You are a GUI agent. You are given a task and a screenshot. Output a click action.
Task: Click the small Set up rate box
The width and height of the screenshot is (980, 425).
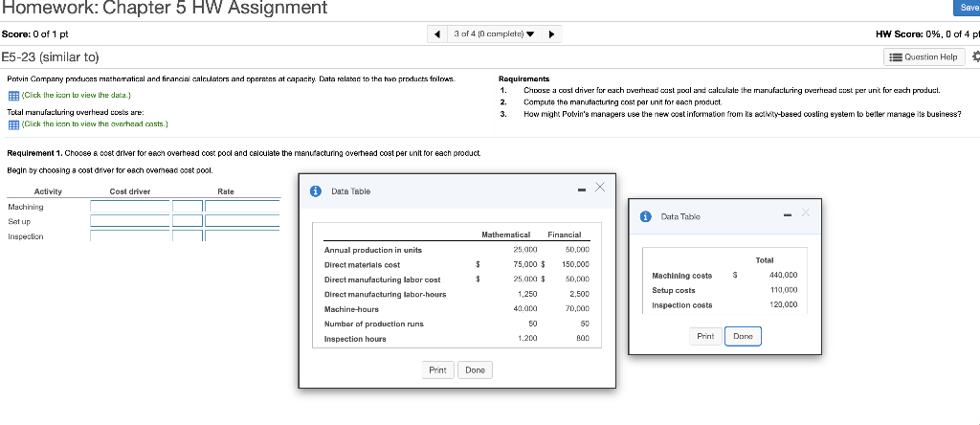188,220
